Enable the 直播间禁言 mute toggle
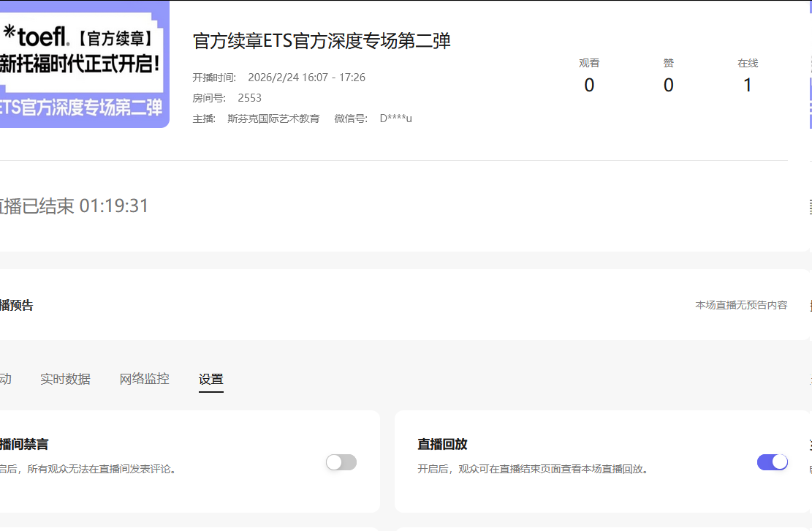Screen dimensions: 812x531 point(341,462)
